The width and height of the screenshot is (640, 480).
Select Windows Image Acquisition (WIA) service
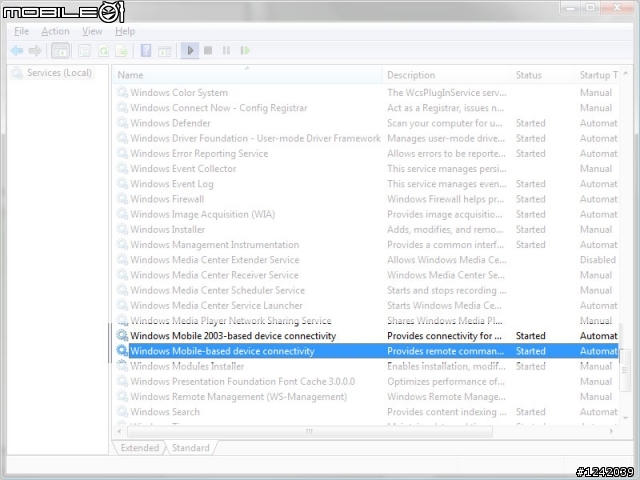tap(202, 214)
